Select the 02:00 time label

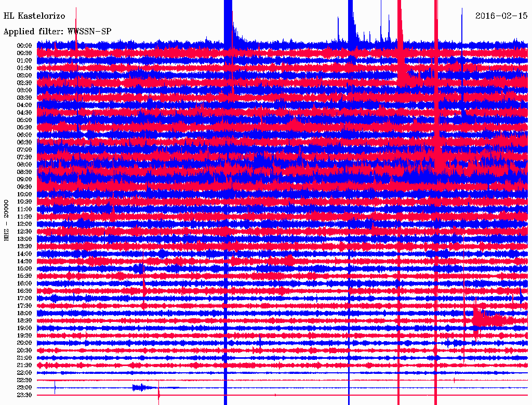pyautogui.click(x=24, y=76)
